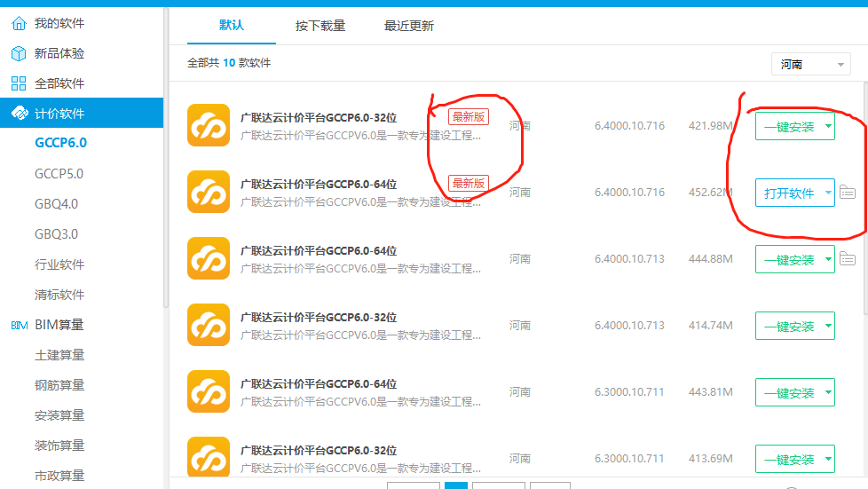Expand arrow next to 一键安装 for 421.98M

coord(828,126)
